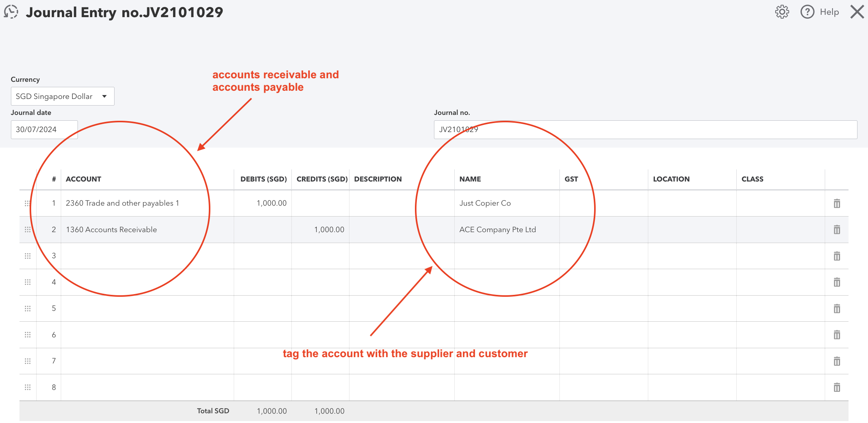The image size is (868, 423).
Task: Remove row 3 via its trash icon
Action: pyautogui.click(x=837, y=256)
